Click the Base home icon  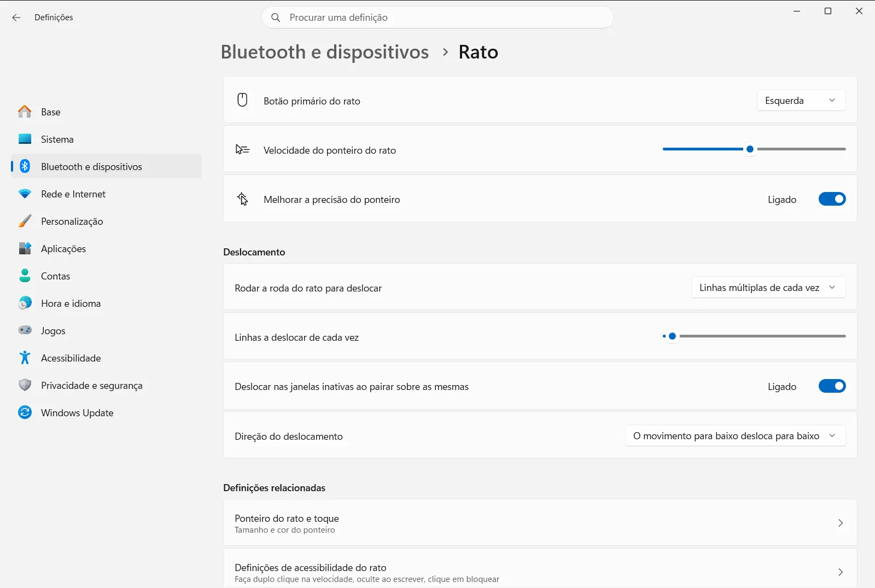pyautogui.click(x=25, y=112)
